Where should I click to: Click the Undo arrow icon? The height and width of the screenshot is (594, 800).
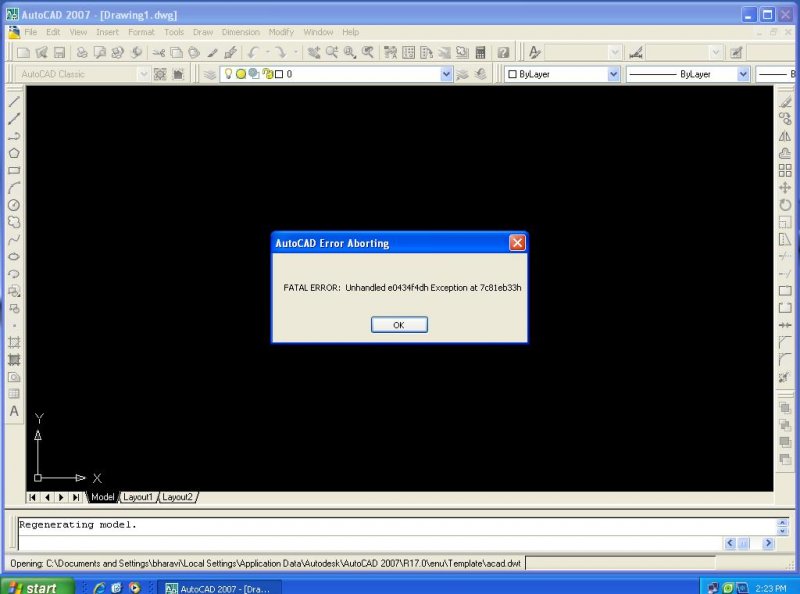253,52
